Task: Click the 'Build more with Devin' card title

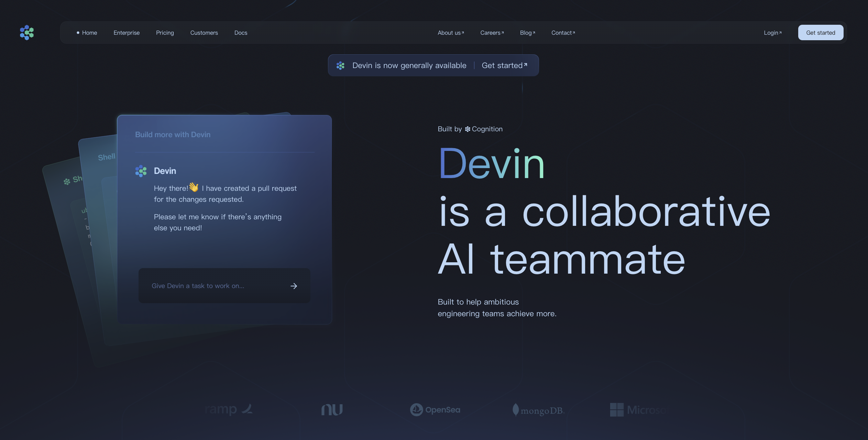Action: pos(173,134)
